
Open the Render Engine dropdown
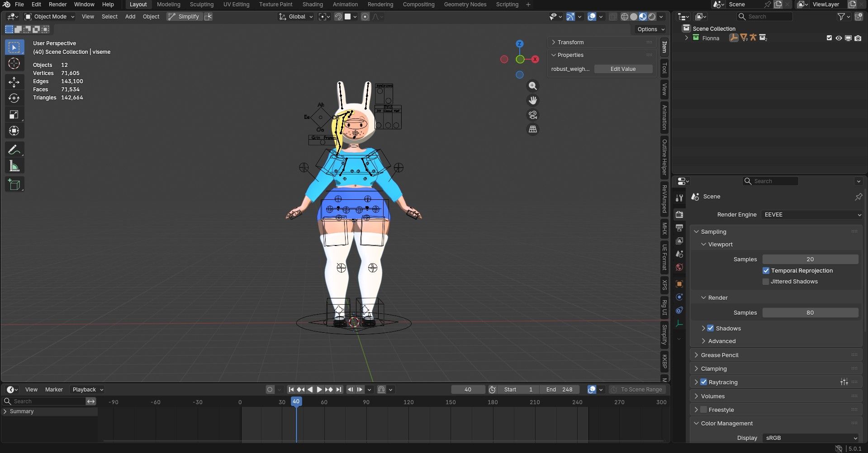coord(812,215)
